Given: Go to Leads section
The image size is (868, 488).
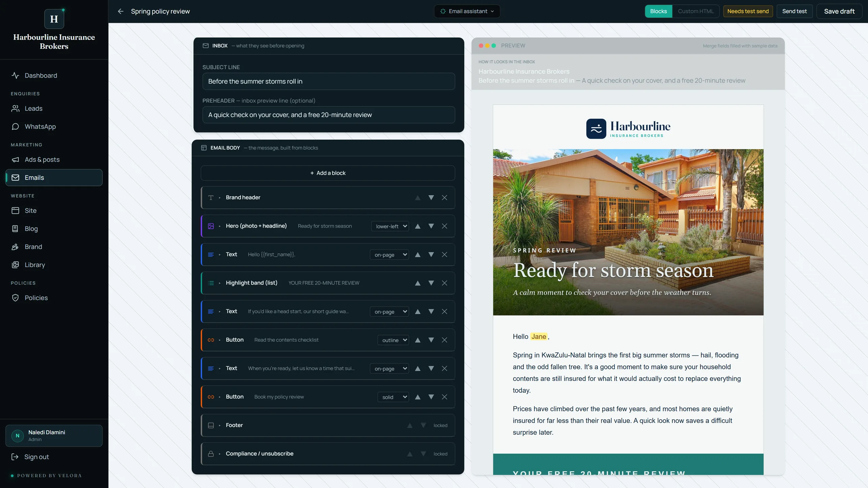Looking at the screenshot, I should [x=54, y=108].
